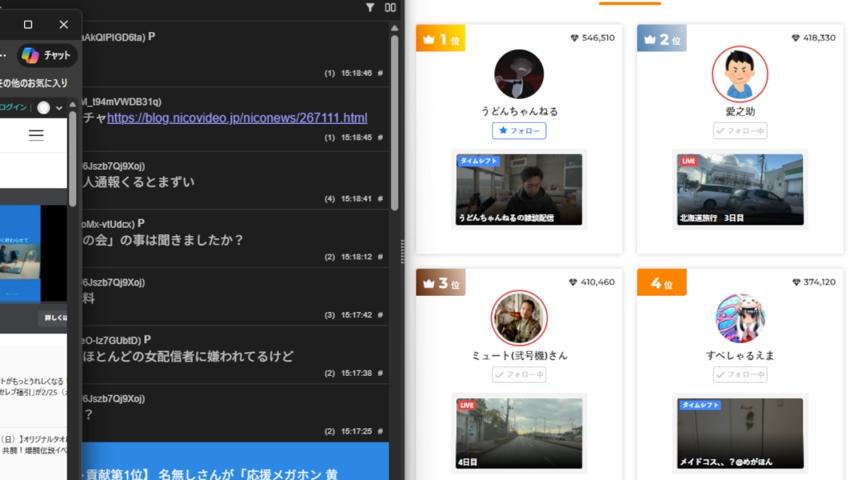
Task: Open the nicovideo blog link in comment
Action: point(237,118)
